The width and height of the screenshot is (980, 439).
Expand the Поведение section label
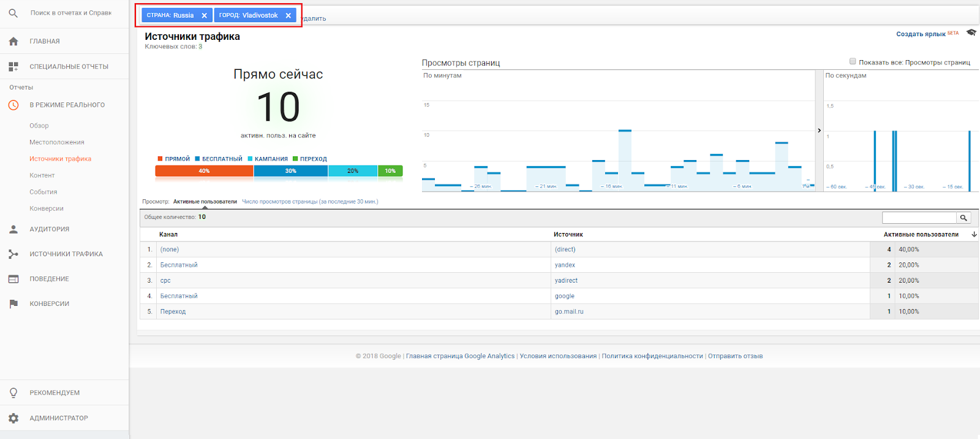pos(50,279)
